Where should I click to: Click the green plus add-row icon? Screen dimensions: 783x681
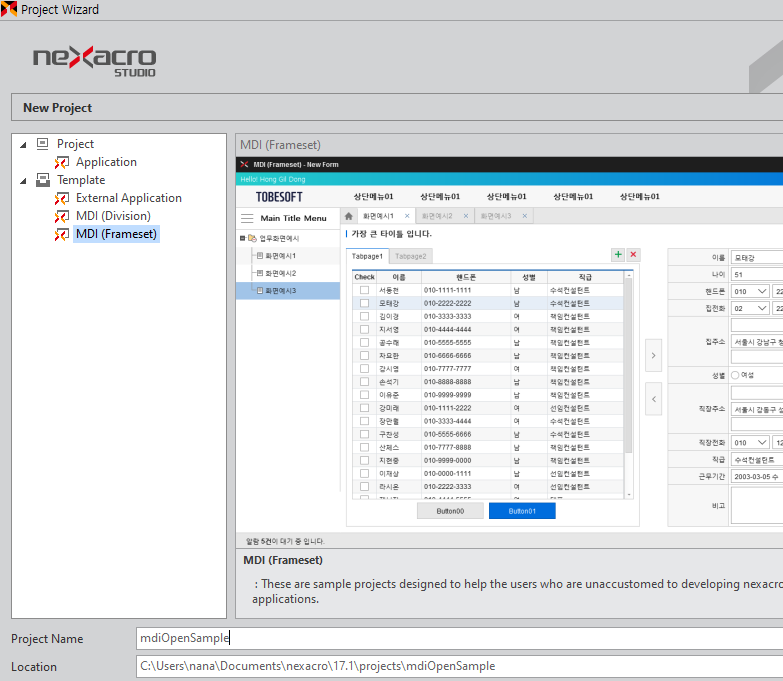coord(617,256)
